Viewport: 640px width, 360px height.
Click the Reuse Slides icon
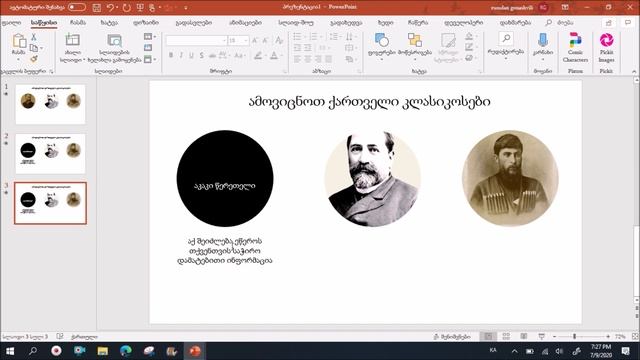click(x=114, y=40)
